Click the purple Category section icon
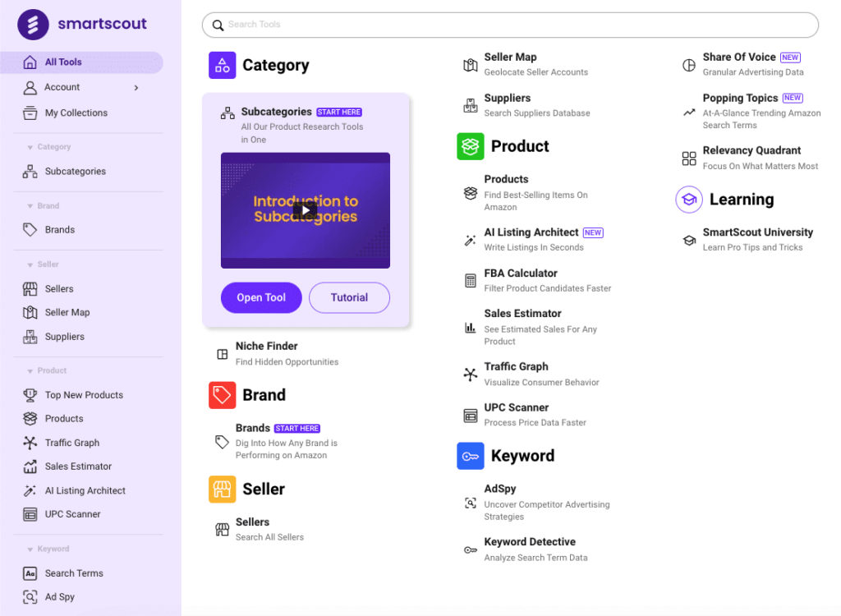This screenshot has height=616, width=841. pyautogui.click(x=222, y=66)
